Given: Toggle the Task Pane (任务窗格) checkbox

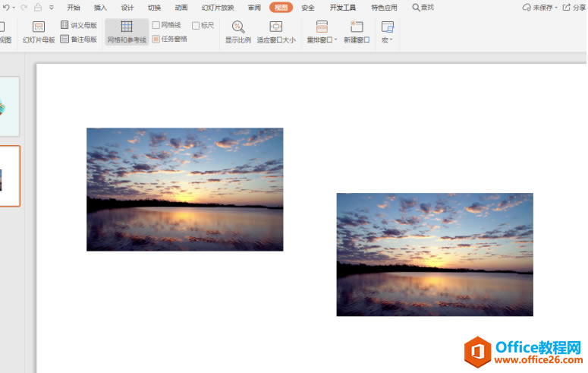Looking at the screenshot, I should 156,39.
